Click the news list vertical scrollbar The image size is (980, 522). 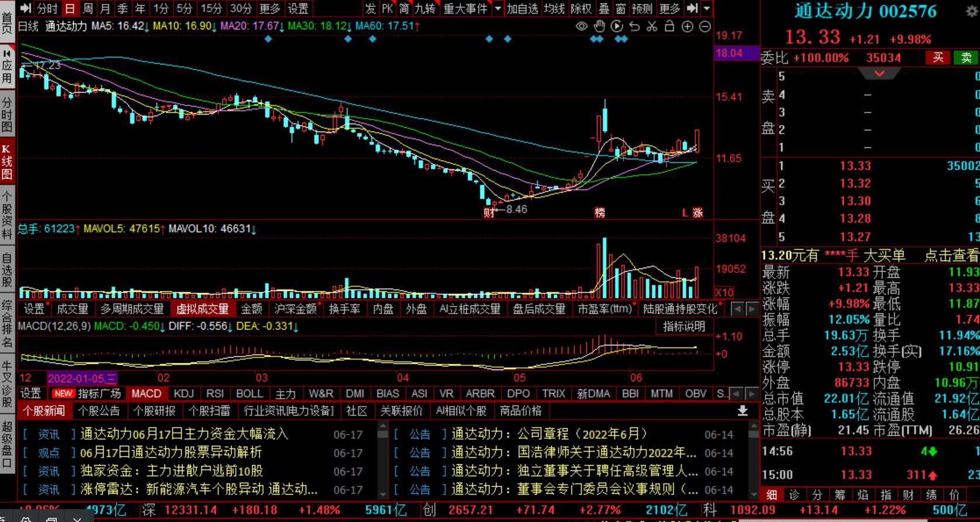click(x=383, y=461)
